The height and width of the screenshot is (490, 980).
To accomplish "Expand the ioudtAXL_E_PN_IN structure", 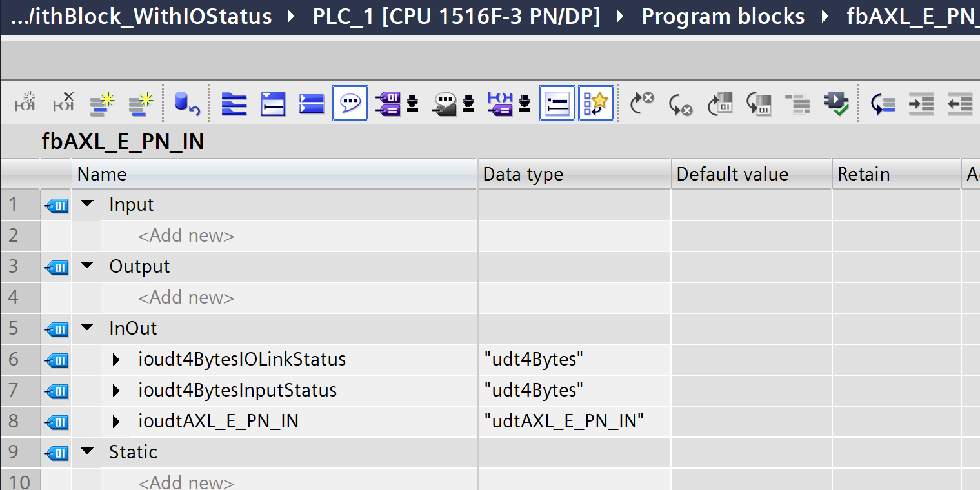I will coord(116,422).
